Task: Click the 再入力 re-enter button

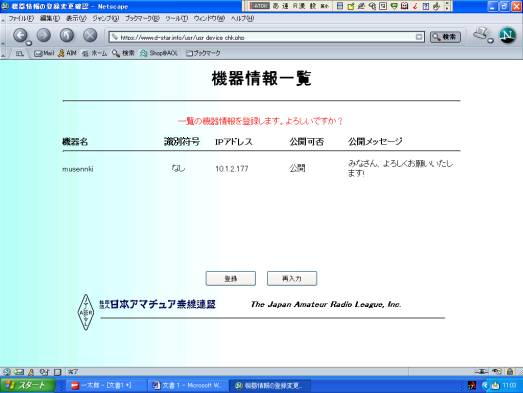Action: tap(292, 279)
